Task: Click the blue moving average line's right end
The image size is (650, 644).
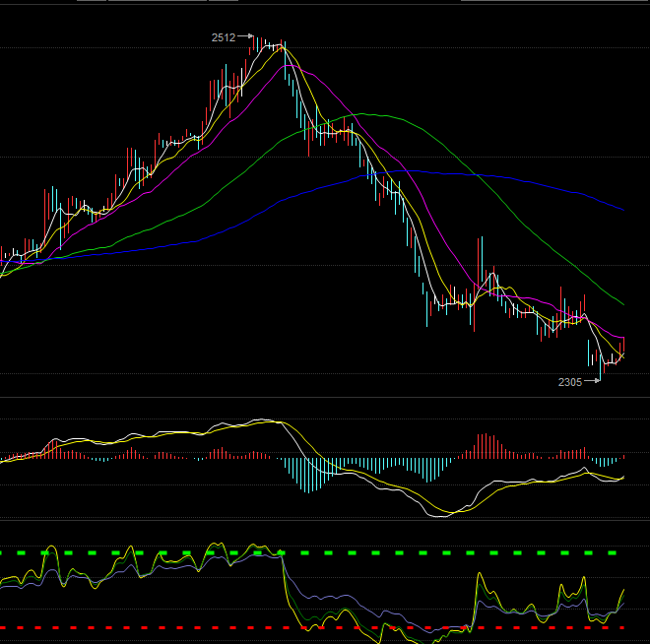Action: point(623,210)
